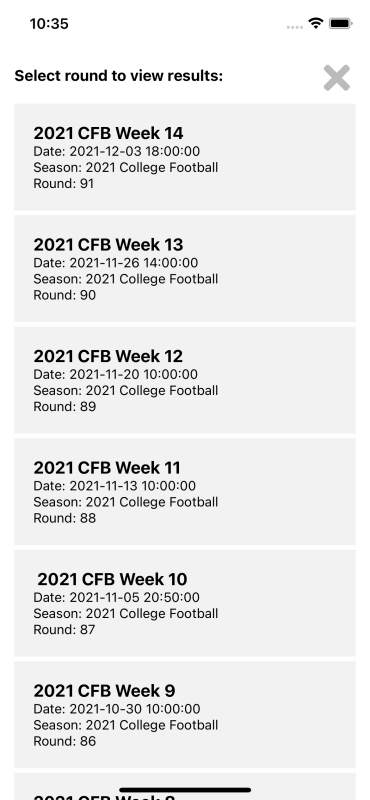Viewport: 370px width, 800px height.
Task: Click the "Select round to view results" heading
Action: click(118, 76)
